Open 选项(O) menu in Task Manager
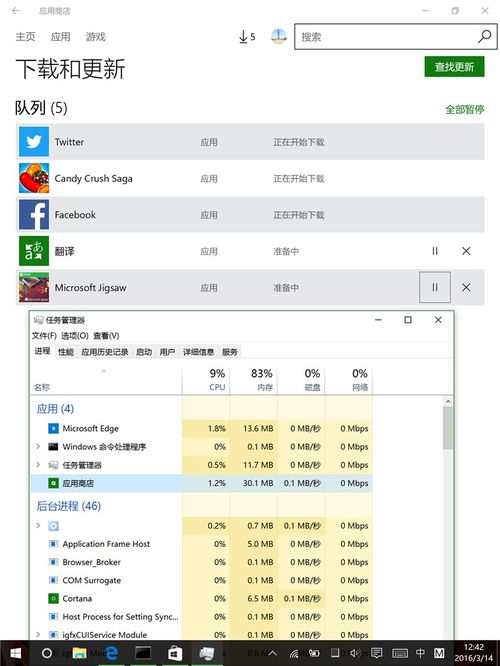This screenshot has height=666, width=500. (x=75, y=336)
